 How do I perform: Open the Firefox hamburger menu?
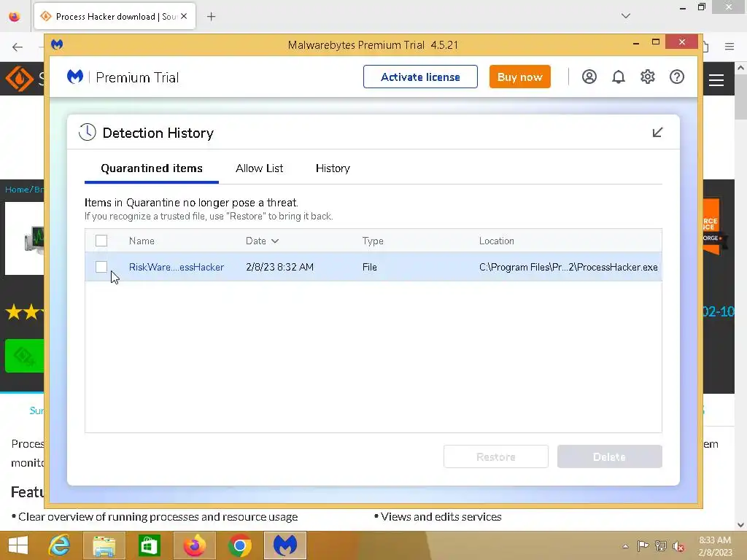pyautogui.click(x=729, y=47)
